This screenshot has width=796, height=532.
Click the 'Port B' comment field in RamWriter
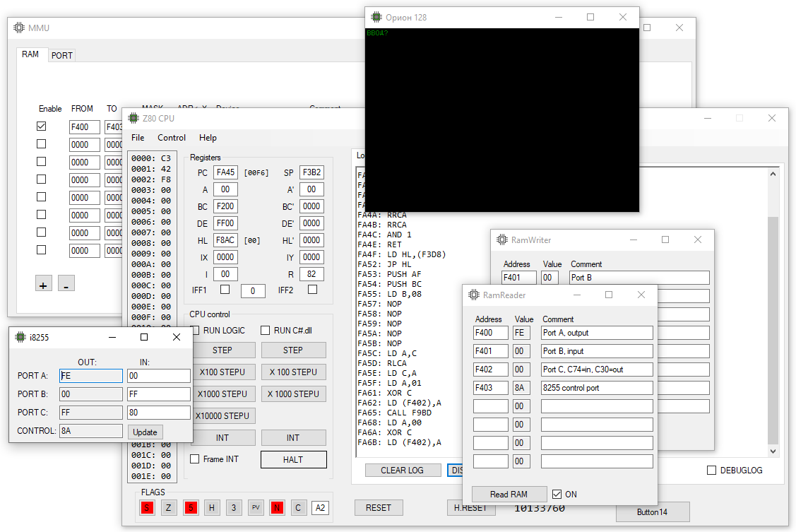pos(639,278)
